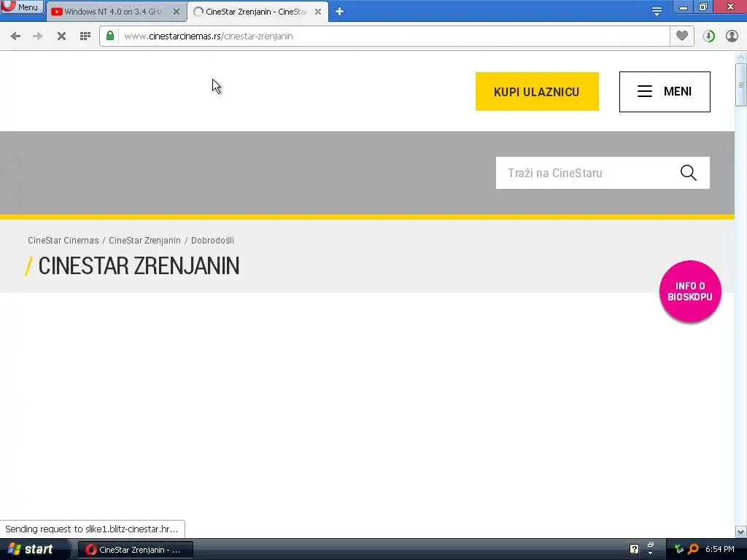Click the orange magnifier tray icon
747x560 pixels.
coord(693,549)
